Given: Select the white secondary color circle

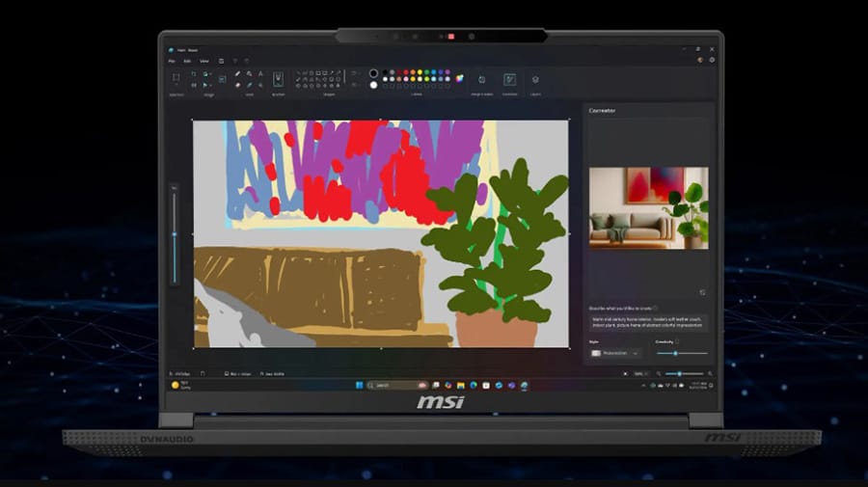Looking at the screenshot, I should point(373,85).
